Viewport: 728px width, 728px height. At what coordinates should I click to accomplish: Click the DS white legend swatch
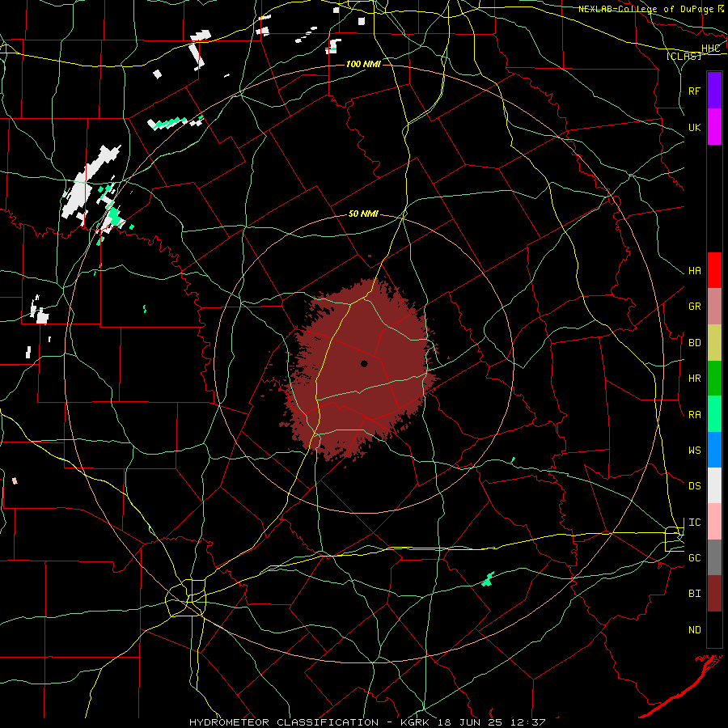(x=714, y=485)
